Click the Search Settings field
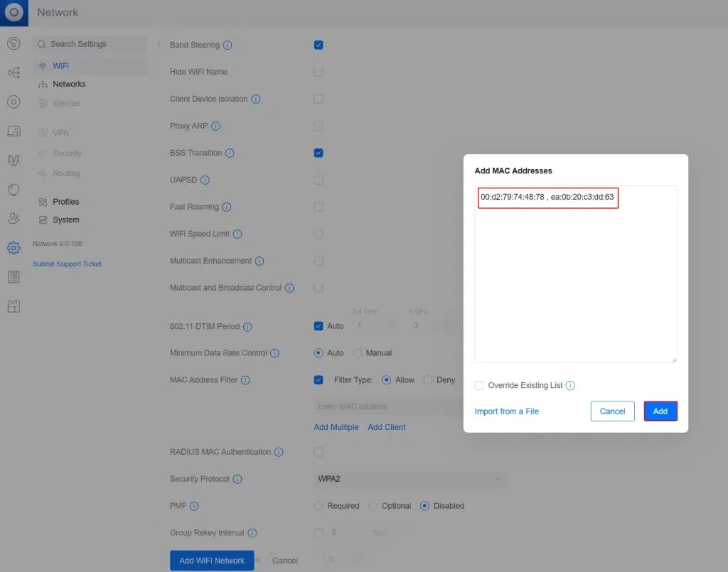728x572 pixels. click(x=90, y=44)
